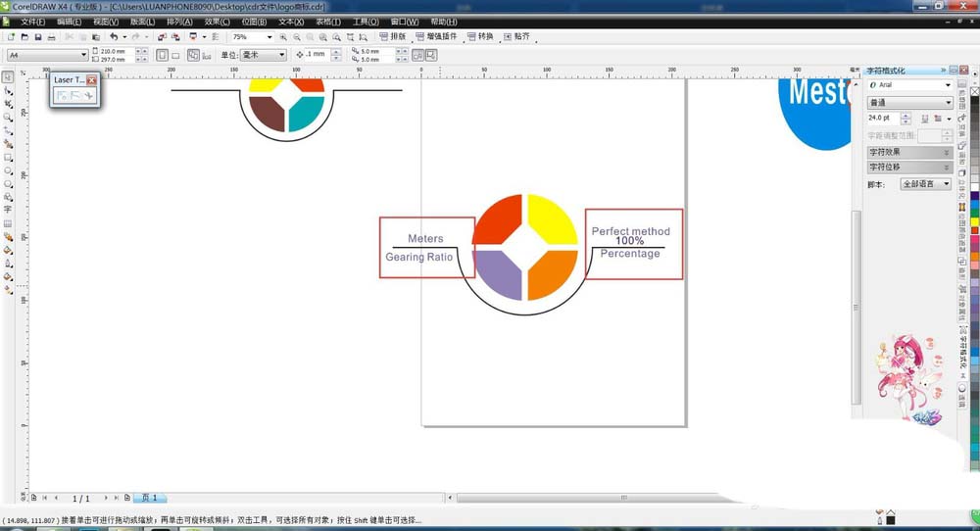Select the Basic shapes tool
Screen dimensions: 980x531
[8, 197]
